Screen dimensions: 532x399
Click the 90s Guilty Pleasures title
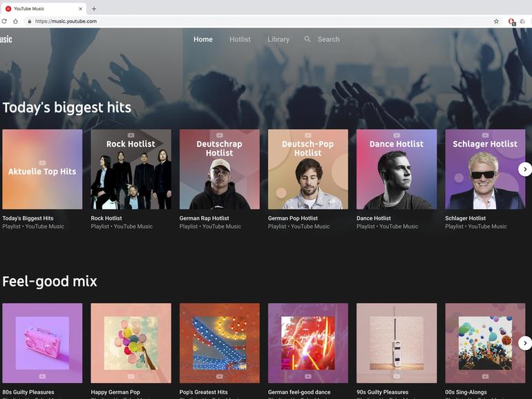pyautogui.click(x=382, y=392)
